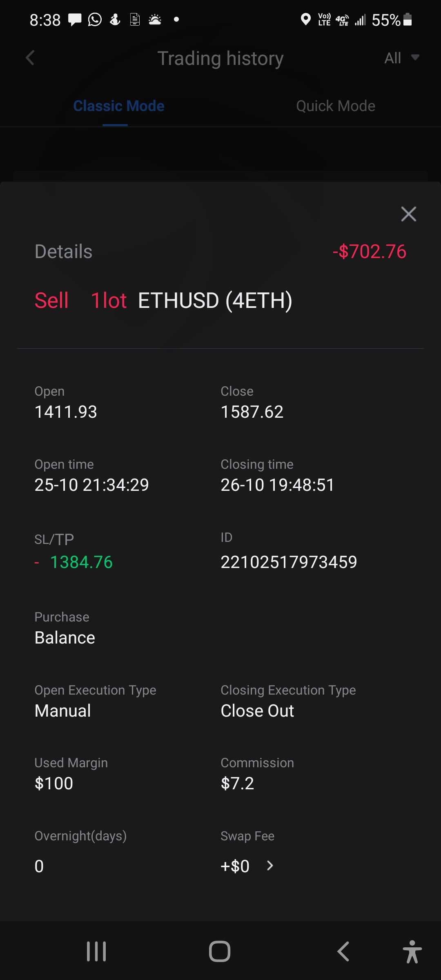The height and width of the screenshot is (980, 441).
Task: Expand Swap Fee details arrow
Action: [270, 866]
